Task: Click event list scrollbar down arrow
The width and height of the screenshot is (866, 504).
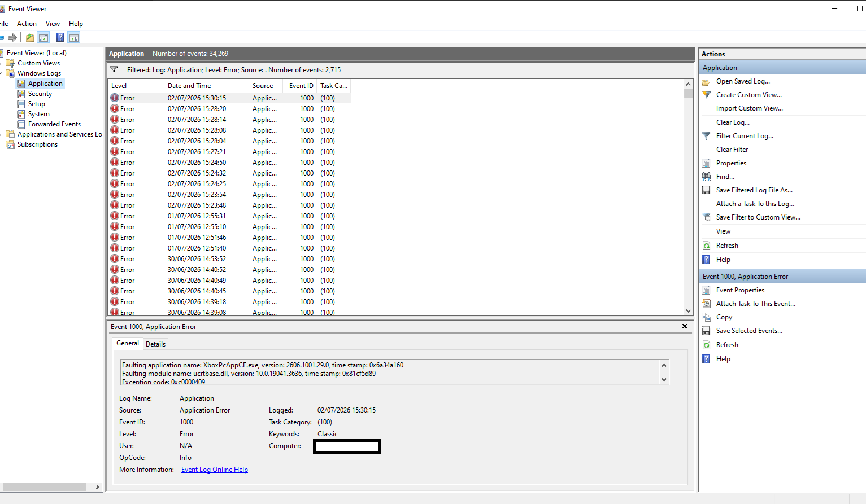Action: click(688, 310)
